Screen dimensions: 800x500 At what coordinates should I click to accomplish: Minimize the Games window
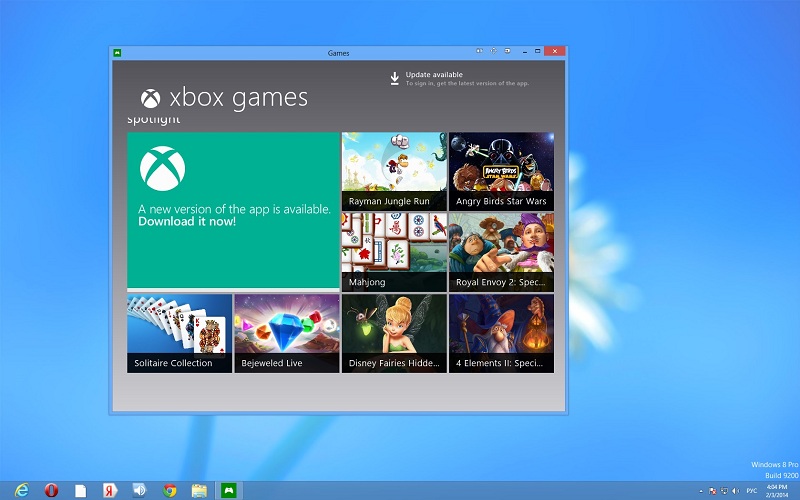(524, 52)
